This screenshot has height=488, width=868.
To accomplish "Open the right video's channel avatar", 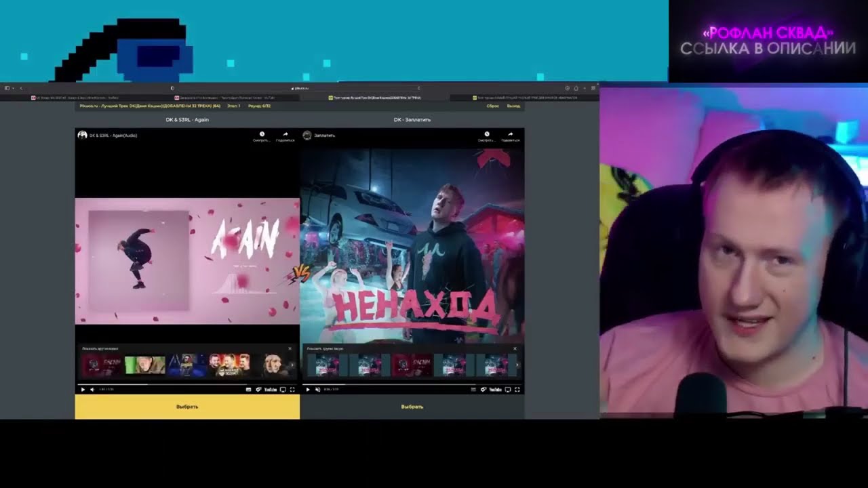I will pyautogui.click(x=307, y=135).
